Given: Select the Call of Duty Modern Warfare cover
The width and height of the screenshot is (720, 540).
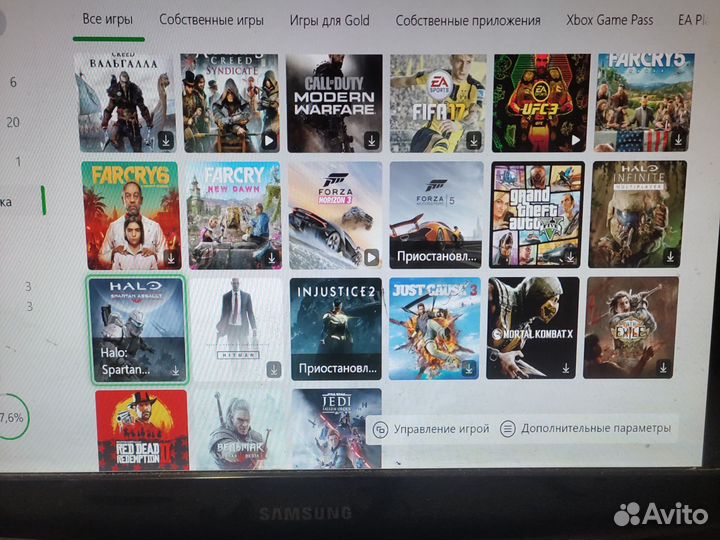Looking at the screenshot, I should pyautogui.click(x=335, y=103).
